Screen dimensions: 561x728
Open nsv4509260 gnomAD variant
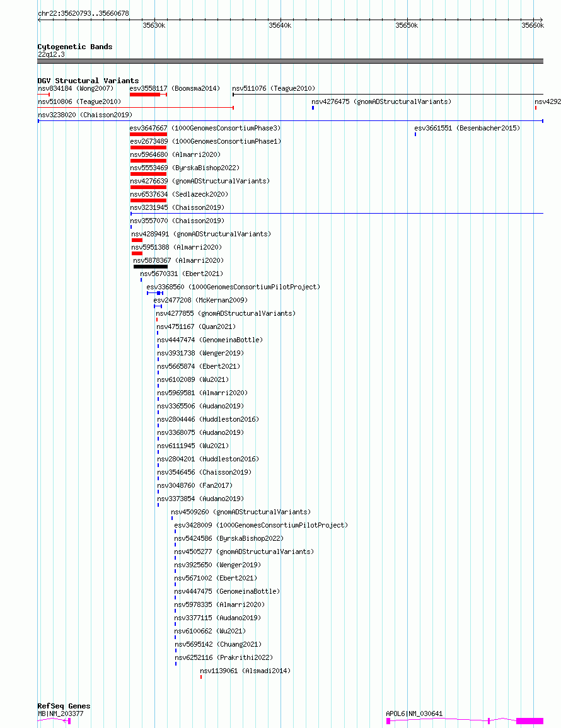[241, 512]
